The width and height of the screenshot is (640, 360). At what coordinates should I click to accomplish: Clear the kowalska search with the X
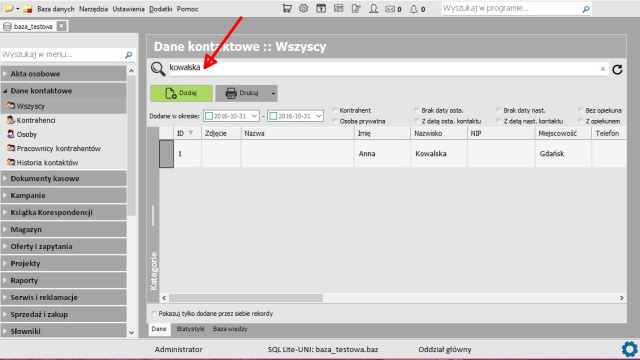point(602,69)
